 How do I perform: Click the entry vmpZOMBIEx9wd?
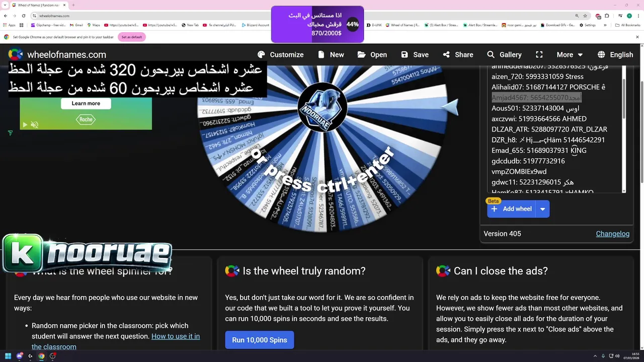point(519,171)
